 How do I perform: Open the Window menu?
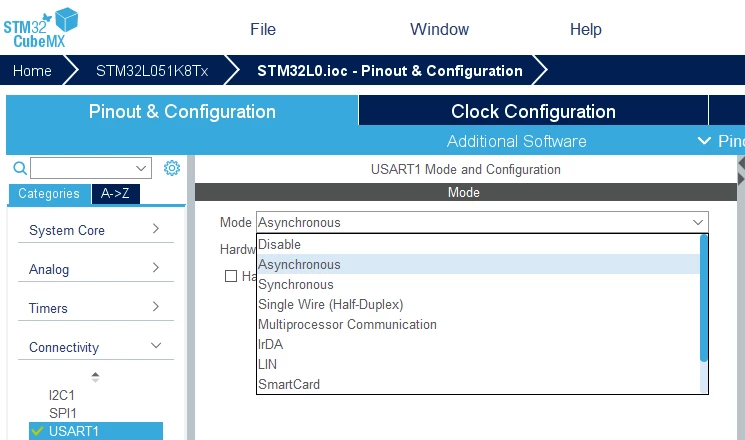(x=439, y=29)
